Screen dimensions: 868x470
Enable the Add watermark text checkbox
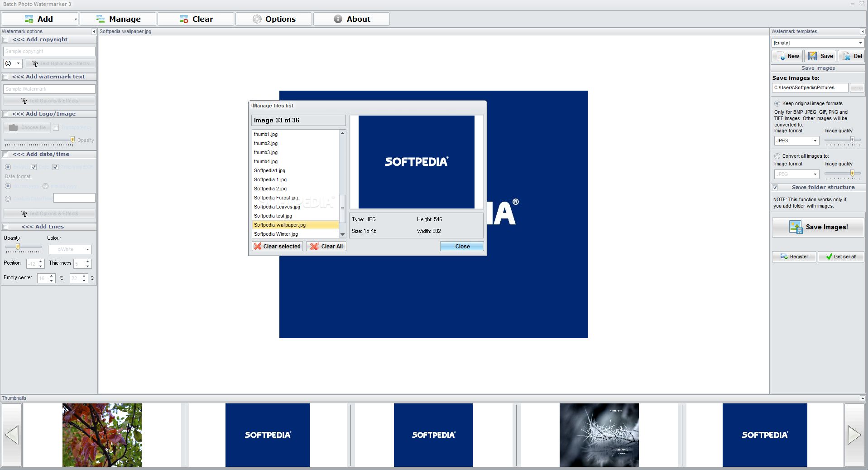click(5, 77)
